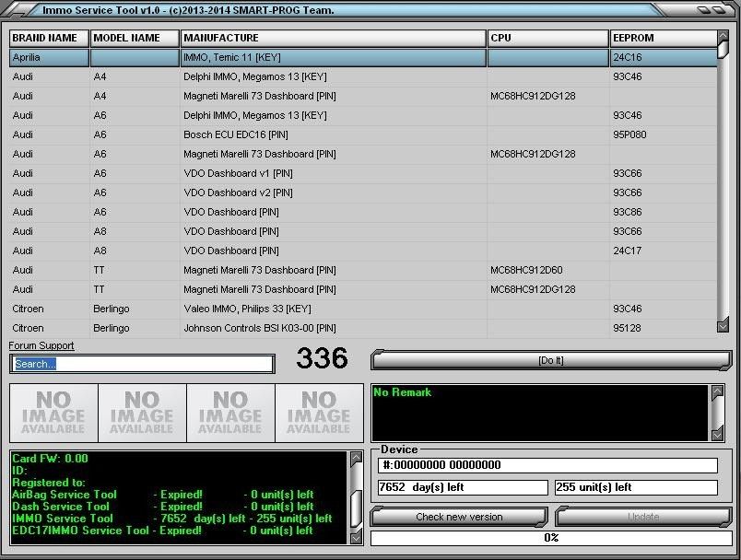Click the BRAND NAME column header
Viewport: 741px width, 560px height.
[49, 39]
